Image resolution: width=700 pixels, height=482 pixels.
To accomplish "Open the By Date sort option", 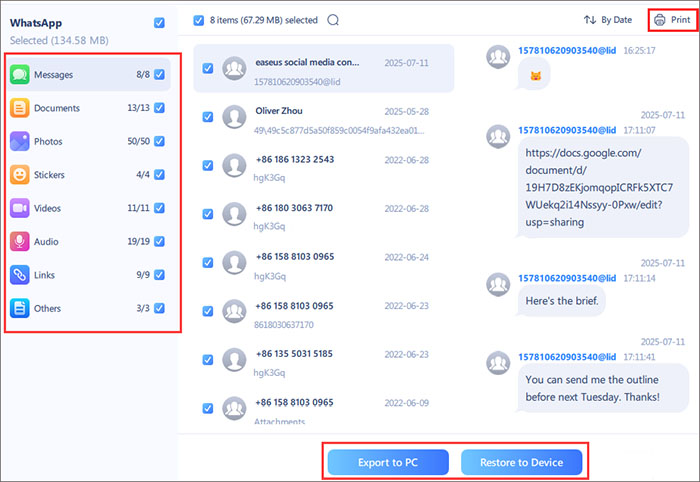I will (608, 20).
